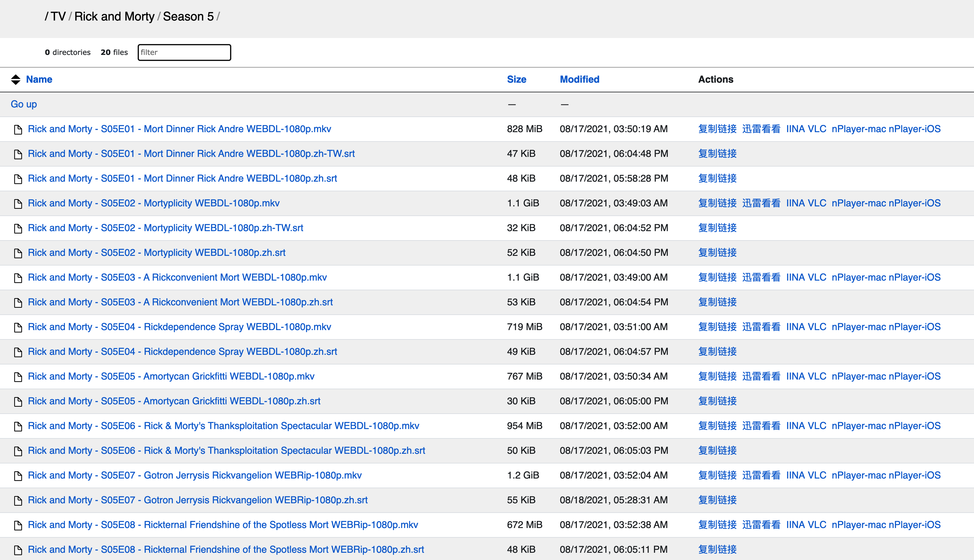The image size is (974, 560).
Task: Click 复制链接 for S05E02 Mortyplicity mkv row
Action: 717,203
